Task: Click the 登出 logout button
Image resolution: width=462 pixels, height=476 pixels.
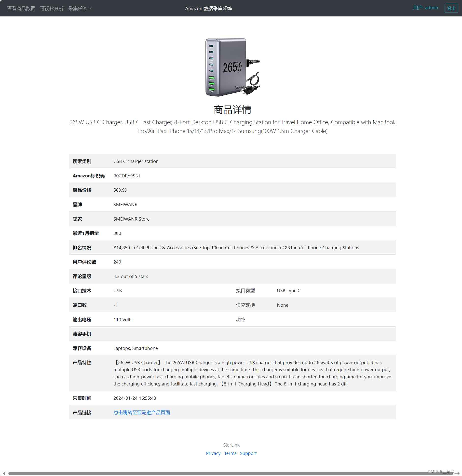Action: (451, 8)
